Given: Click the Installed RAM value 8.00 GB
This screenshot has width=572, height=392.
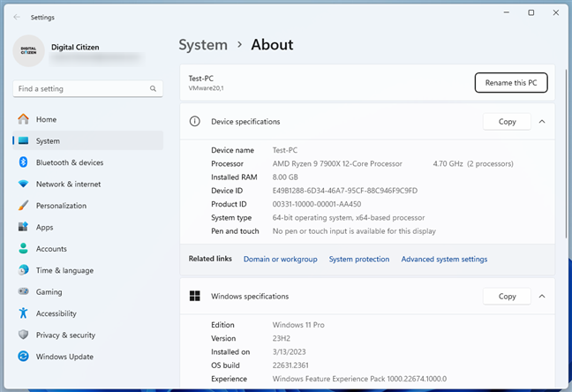Looking at the screenshot, I should point(285,177).
